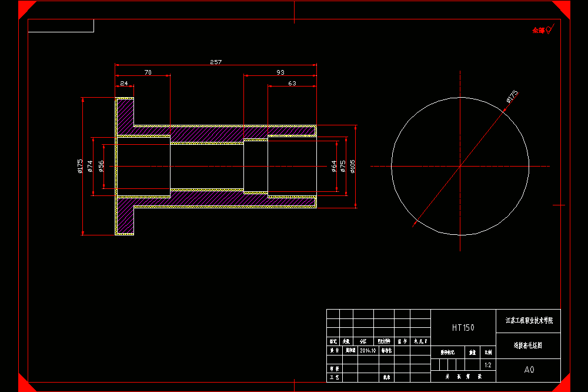
Task: Click the 2014.10 date cell
Action: 368,350
